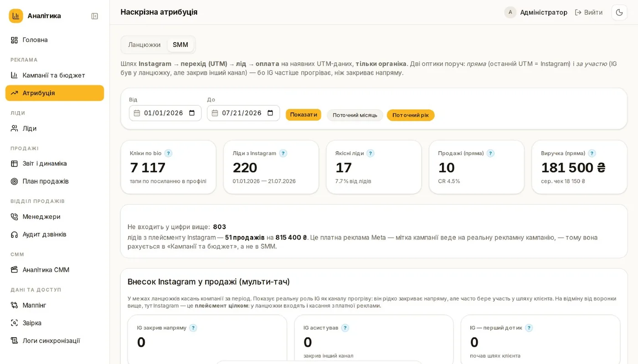Click the Звіт і динаміка table icon
The width and height of the screenshot is (638, 364).
coord(15,163)
